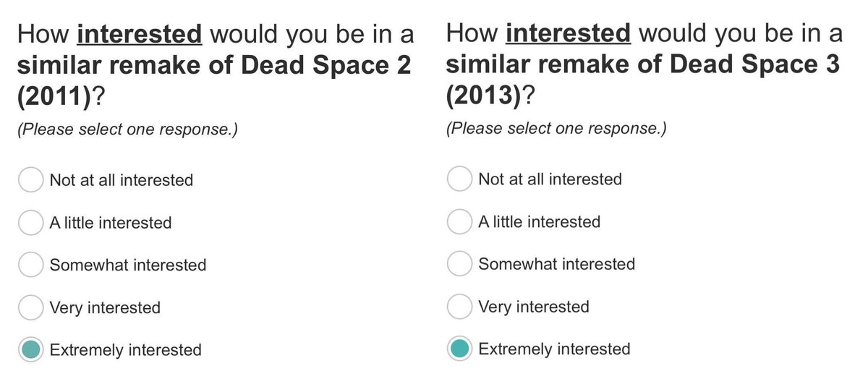The height and width of the screenshot is (387, 868).
Task: Pick 'Somewhat interested' for Dead Space 3 remake
Action: point(459,264)
